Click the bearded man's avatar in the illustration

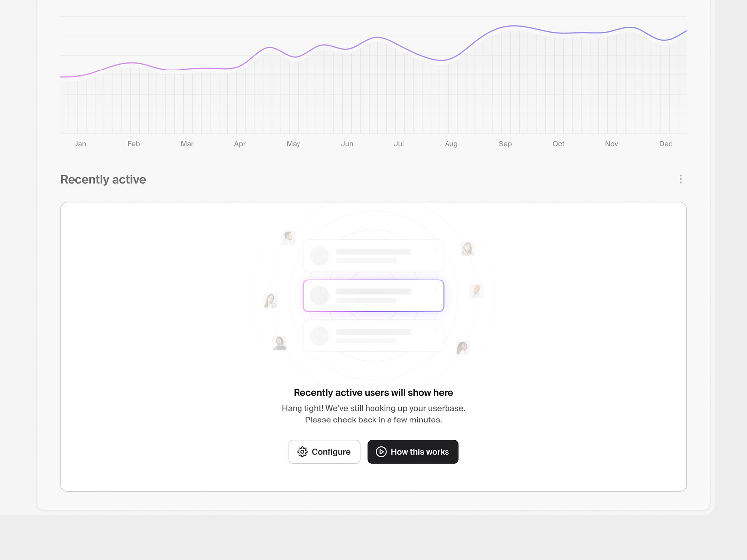[x=288, y=237]
